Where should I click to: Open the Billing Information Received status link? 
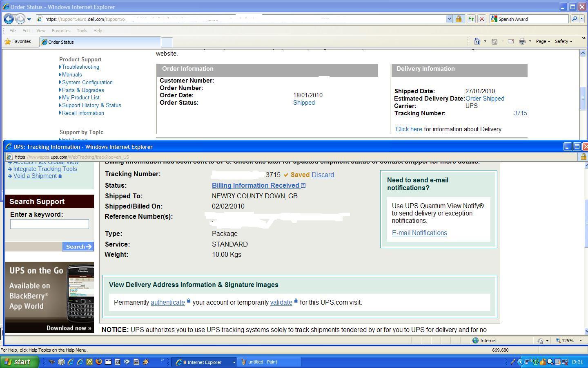[256, 186]
